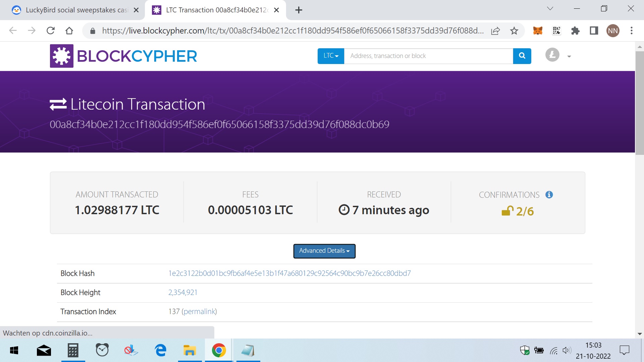Viewport: 644px width, 362px height.
Task: Open a new browser tab
Action: (299, 10)
